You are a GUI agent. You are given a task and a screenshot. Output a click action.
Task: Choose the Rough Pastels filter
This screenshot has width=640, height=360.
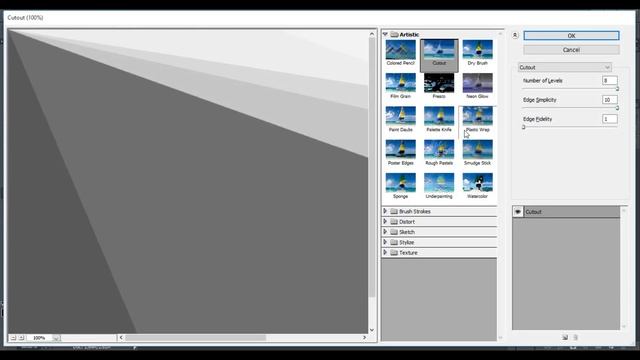pos(439,153)
